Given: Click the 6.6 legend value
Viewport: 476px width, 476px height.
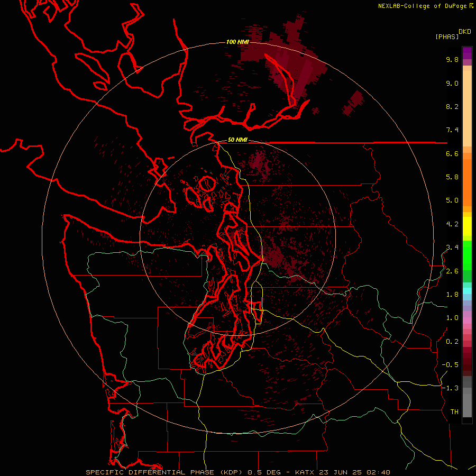Looking at the screenshot, I should click(x=452, y=153).
